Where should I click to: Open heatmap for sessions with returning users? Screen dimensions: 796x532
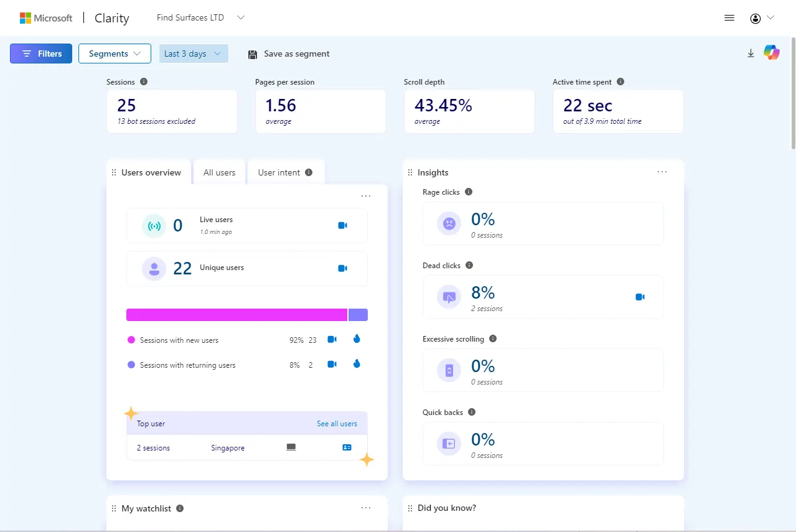coord(357,364)
